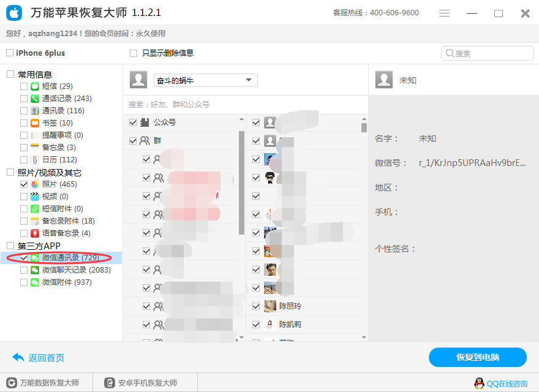Viewport: 539px width, 392px height.
Task: Uncheck the 陈凯莉 contact checkbox
Action: point(256,324)
